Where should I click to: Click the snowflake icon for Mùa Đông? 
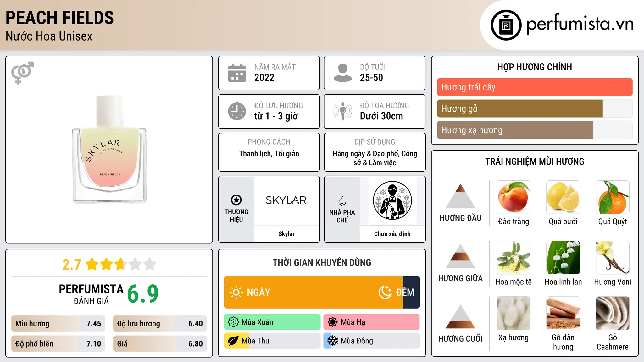coord(333,341)
